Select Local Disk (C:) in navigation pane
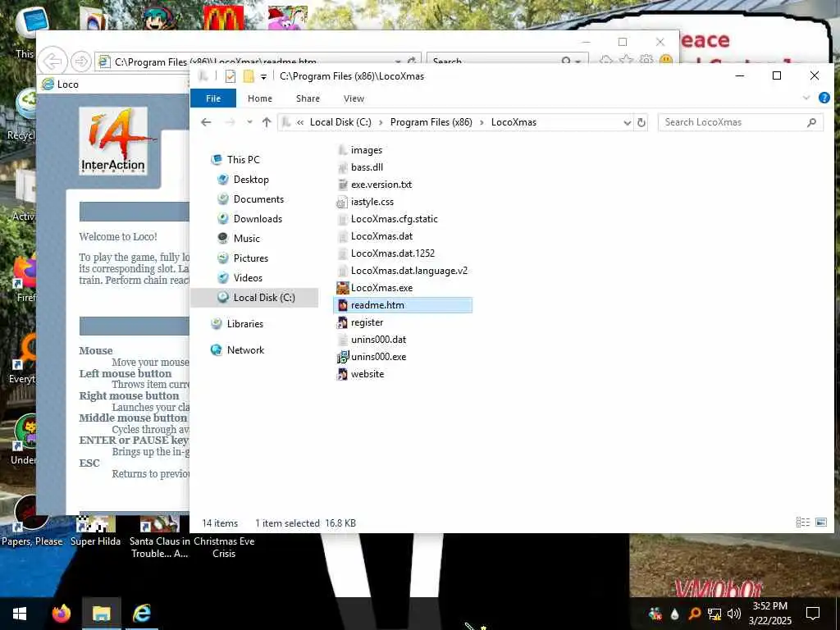This screenshot has height=630, width=840. 254,297
